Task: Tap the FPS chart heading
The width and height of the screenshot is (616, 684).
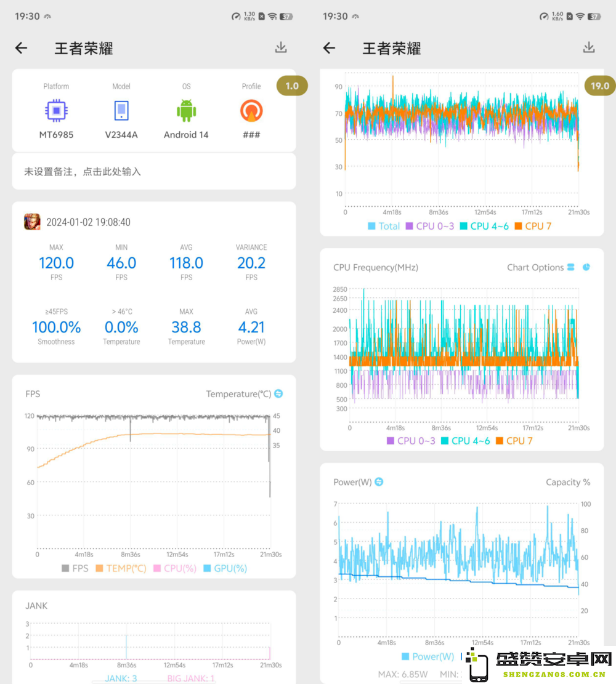Action: click(33, 394)
